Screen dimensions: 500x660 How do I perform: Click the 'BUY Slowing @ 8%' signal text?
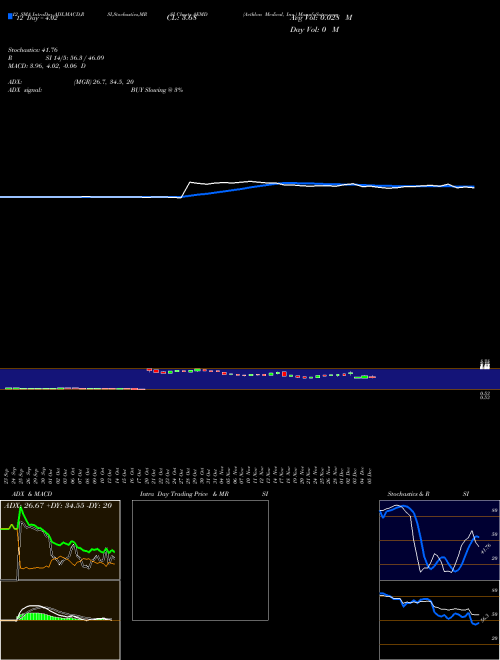point(157,90)
